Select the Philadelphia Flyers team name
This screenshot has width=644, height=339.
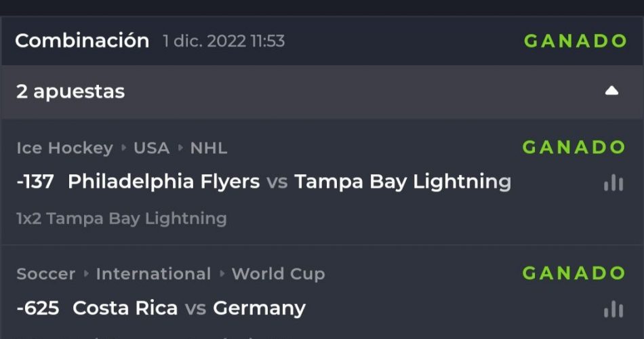pos(163,182)
